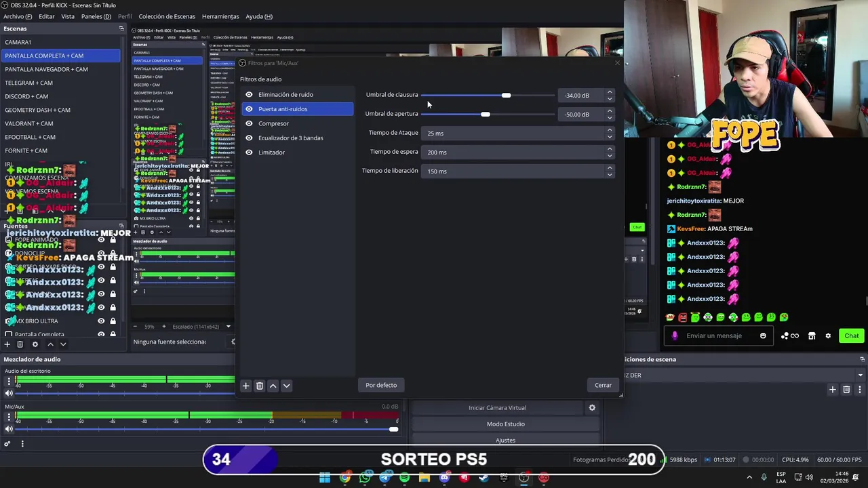Open Telegram from the taskbar
This screenshot has width=868, height=488.
click(x=385, y=478)
